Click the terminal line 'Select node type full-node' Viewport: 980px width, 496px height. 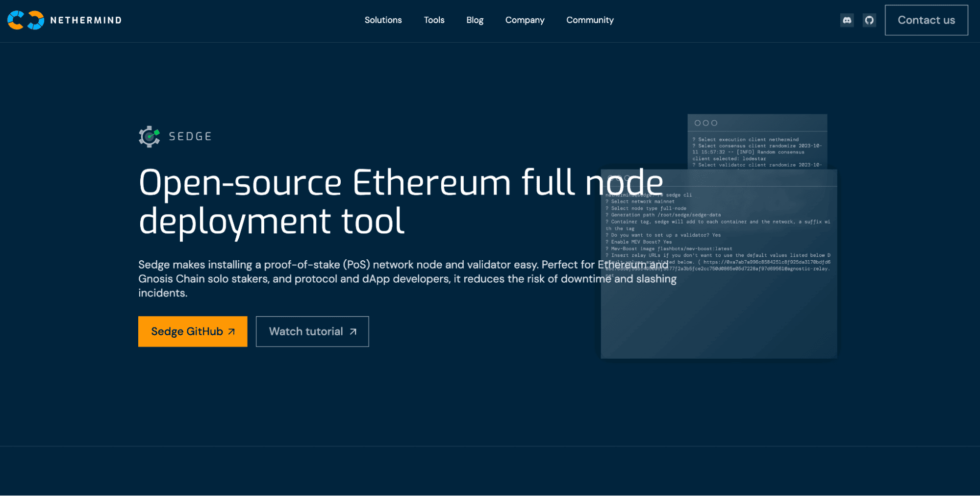(646, 209)
